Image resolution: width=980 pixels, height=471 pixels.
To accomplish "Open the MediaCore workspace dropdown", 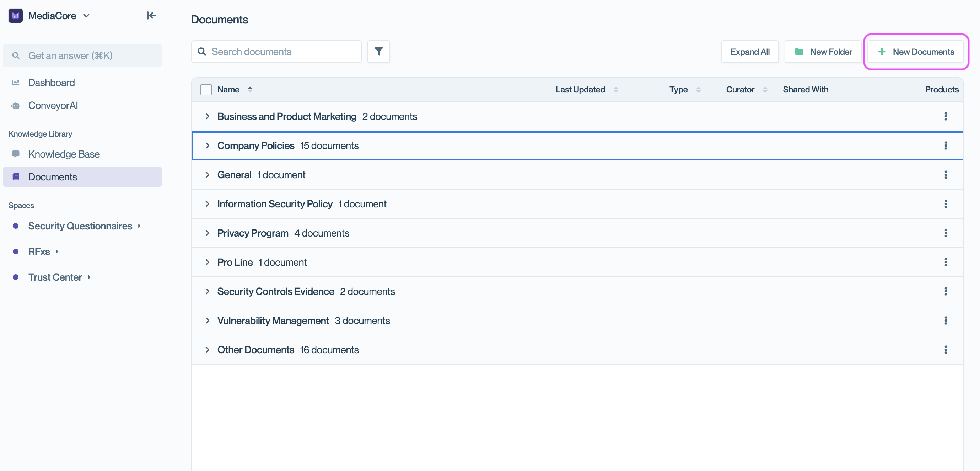I will tap(86, 16).
